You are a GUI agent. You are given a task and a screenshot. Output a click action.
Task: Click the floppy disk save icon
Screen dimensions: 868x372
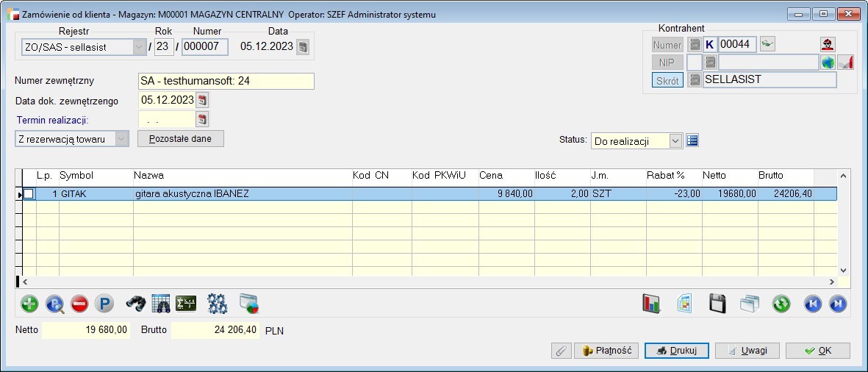(x=717, y=304)
